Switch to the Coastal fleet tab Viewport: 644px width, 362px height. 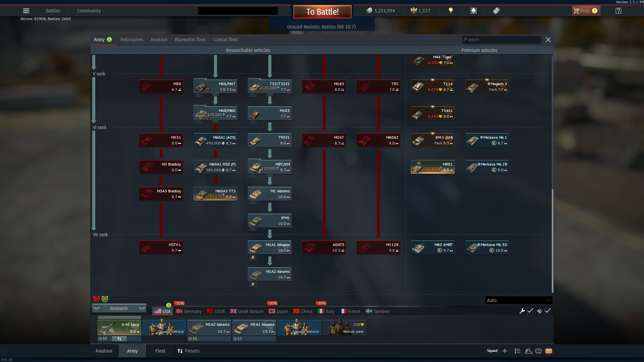[x=225, y=40]
